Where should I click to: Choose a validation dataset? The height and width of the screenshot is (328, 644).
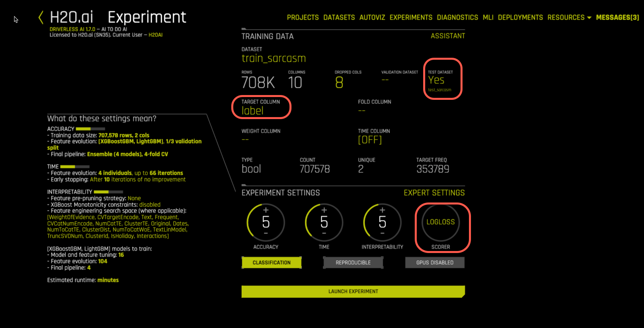tap(385, 80)
